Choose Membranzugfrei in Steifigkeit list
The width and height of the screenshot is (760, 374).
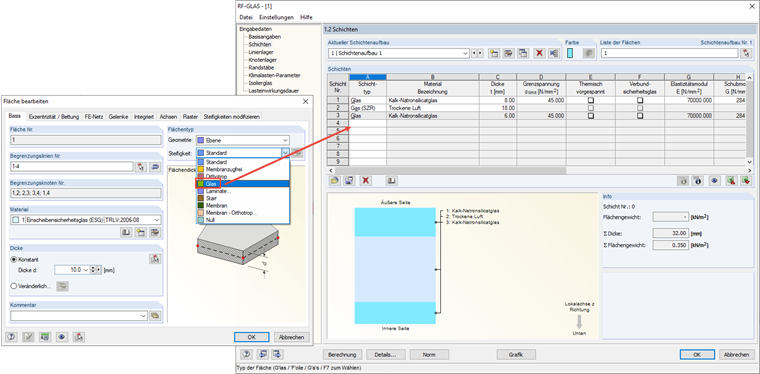point(243,169)
